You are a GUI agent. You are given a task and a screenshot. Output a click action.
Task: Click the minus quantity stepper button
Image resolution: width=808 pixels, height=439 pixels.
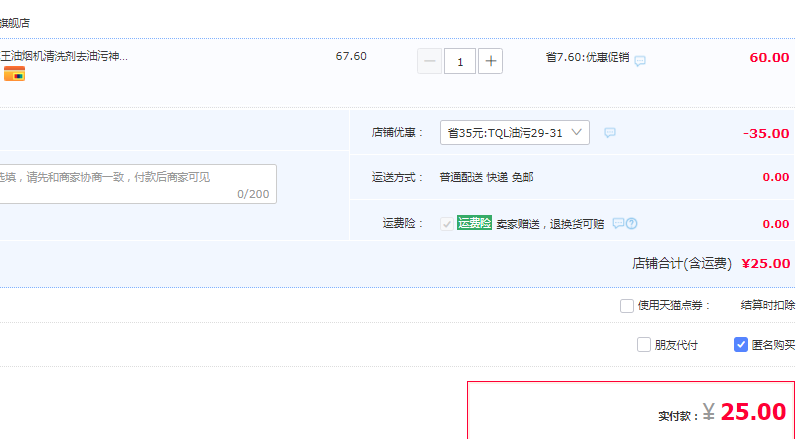429,61
